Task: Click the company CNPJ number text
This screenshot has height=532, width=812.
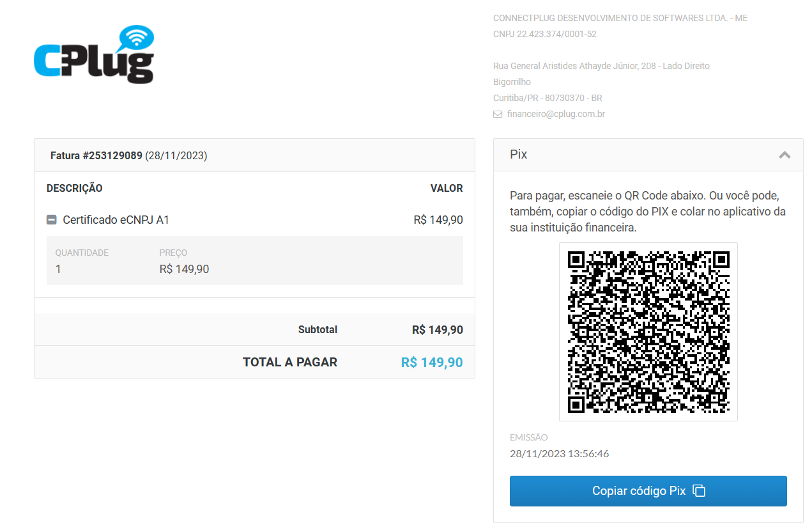Action: click(545, 34)
